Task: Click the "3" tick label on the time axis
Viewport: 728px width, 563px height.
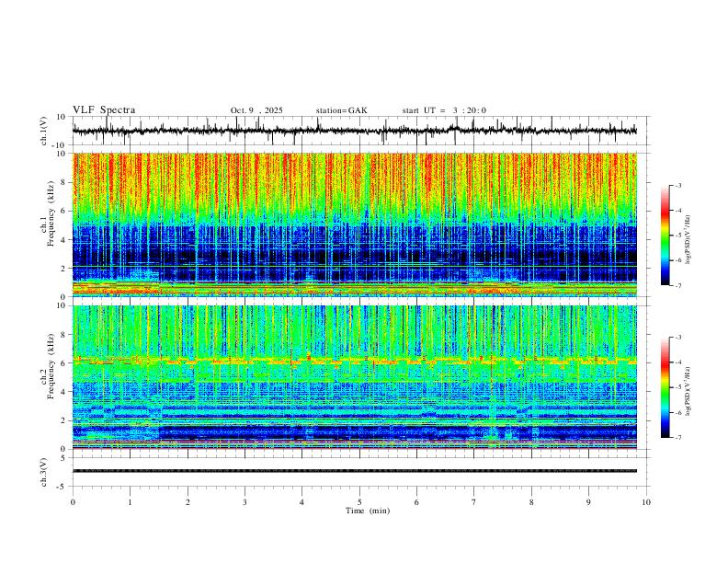Action: pos(245,502)
